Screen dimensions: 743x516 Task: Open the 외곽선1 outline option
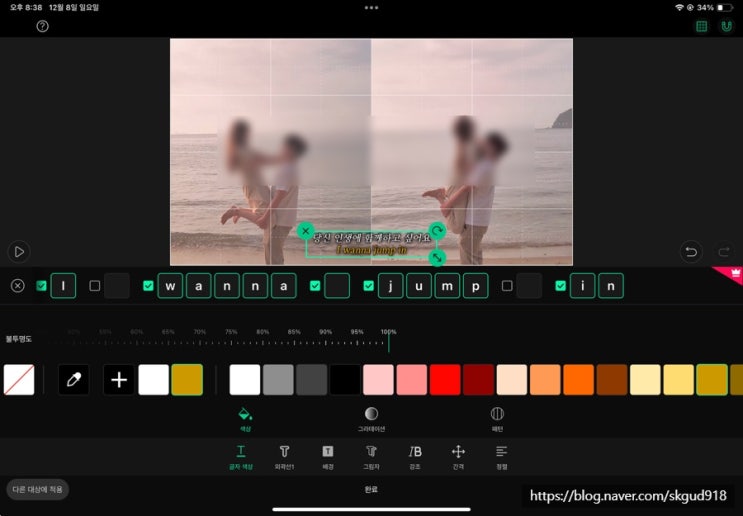pyautogui.click(x=284, y=457)
